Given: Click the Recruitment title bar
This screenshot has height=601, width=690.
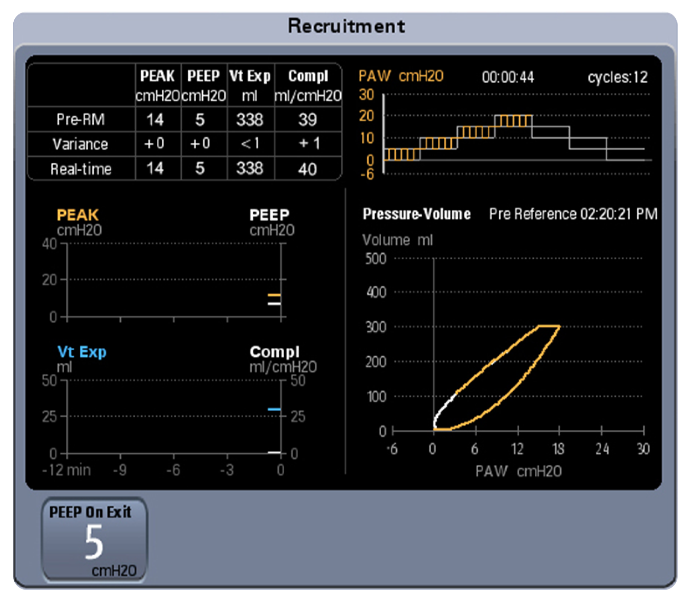Looking at the screenshot, I should pyautogui.click(x=346, y=26).
